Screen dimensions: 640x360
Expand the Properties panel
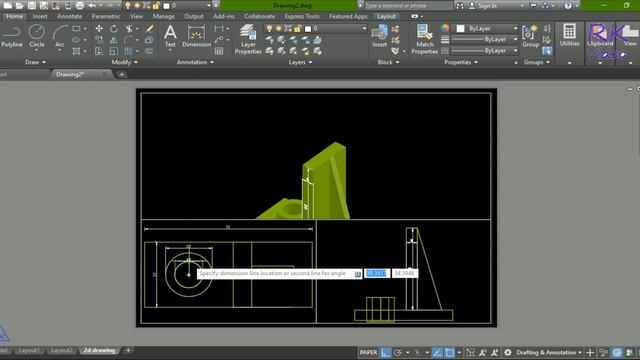point(461,62)
